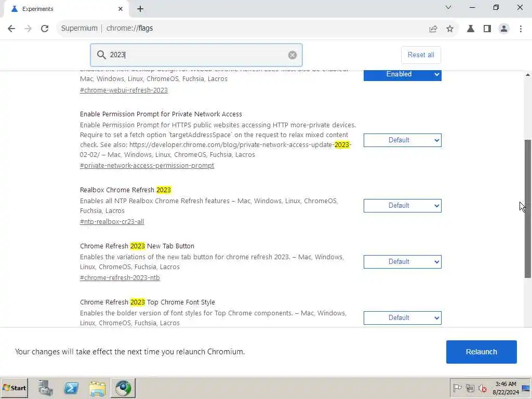Viewport: 532px width, 399px height.
Task: Open Windows Explorer from the taskbar
Action: coord(97,388)
